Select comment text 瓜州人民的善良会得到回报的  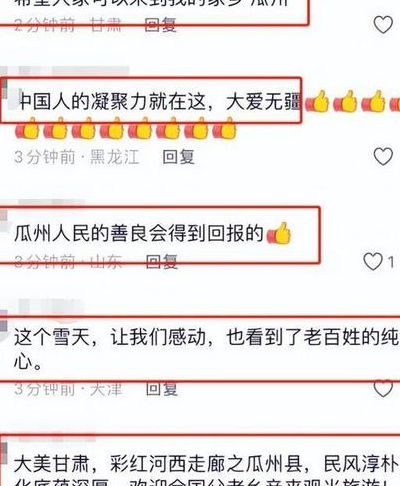pos(139,233)
